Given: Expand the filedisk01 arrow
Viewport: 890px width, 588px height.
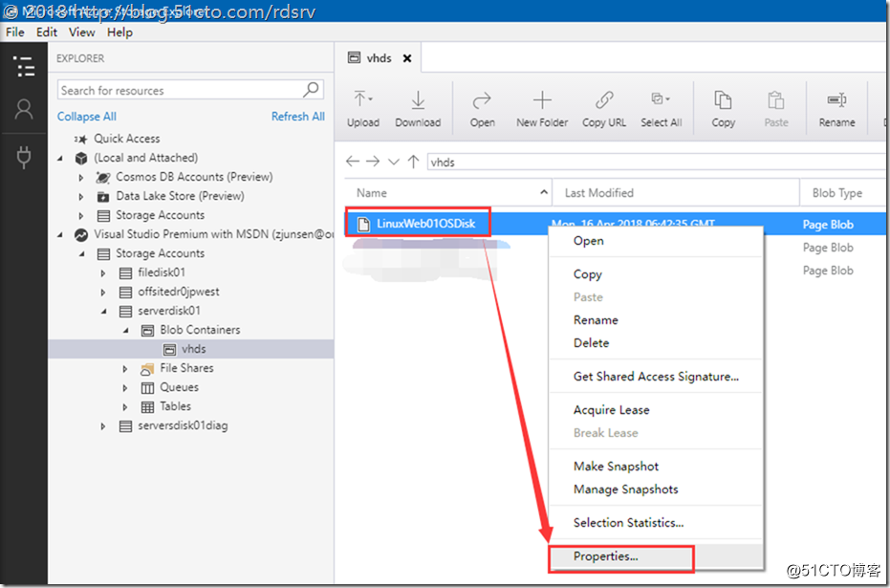Looking at the screenshot, I should pos(103,273).
